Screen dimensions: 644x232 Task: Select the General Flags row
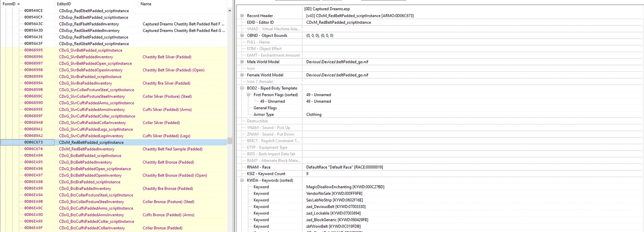click(440, 108)
